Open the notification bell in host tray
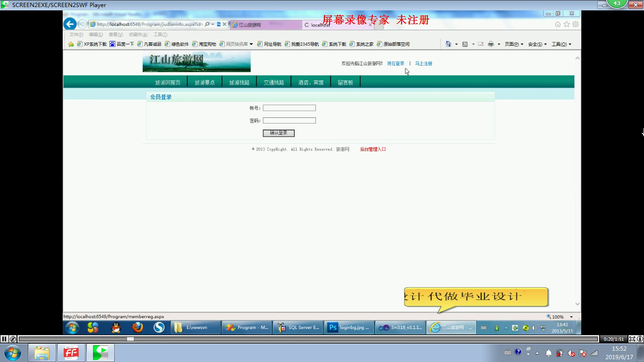644x362 pixels. point(549,353)
